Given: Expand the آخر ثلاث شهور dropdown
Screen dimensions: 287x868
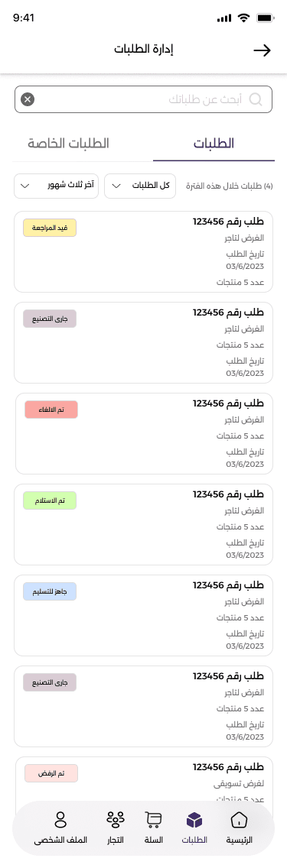Looking at the screenshot, I should 56,186.
